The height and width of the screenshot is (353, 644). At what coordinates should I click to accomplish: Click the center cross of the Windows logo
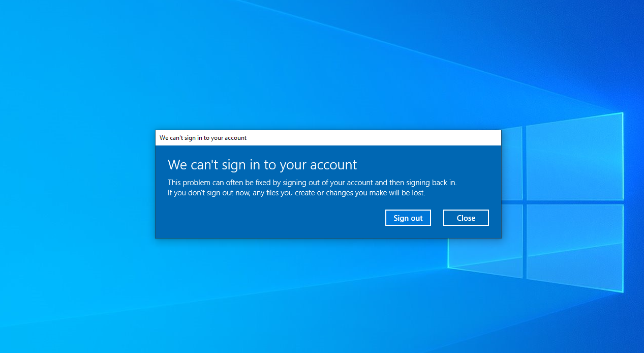[x=524, y=202]
